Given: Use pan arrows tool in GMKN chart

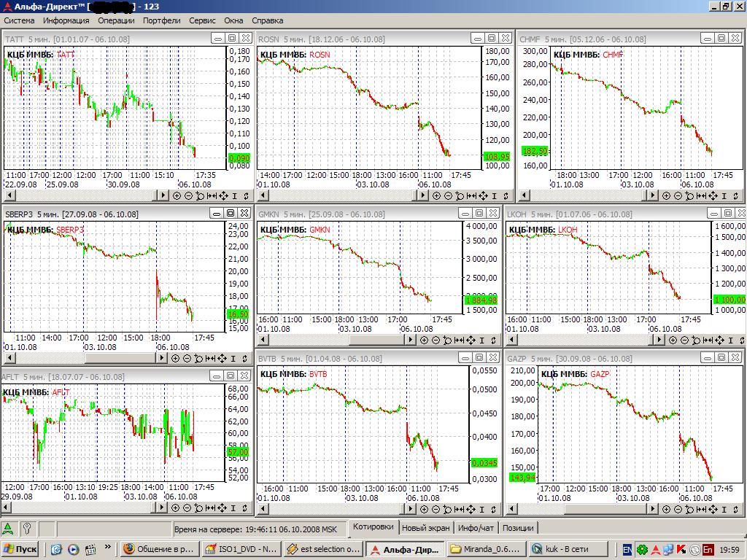Looking at the screenshot, I should click(471, 340).
